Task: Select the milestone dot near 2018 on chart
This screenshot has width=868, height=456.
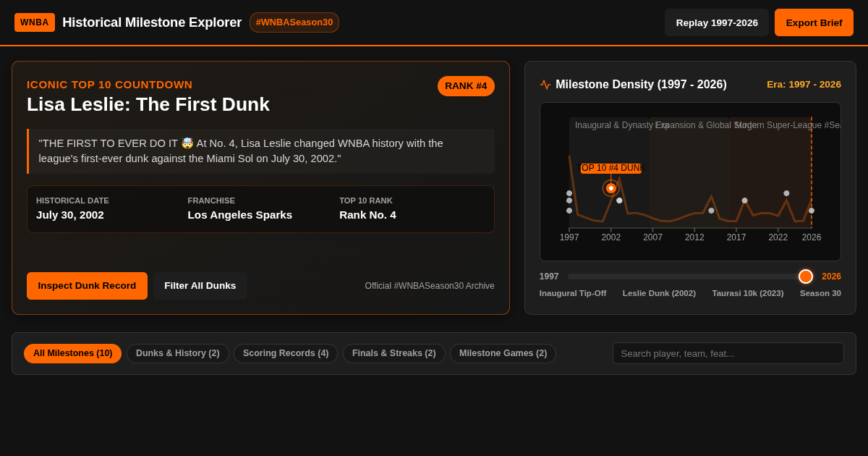Action: pyautogui.click(x=744, y=200)
